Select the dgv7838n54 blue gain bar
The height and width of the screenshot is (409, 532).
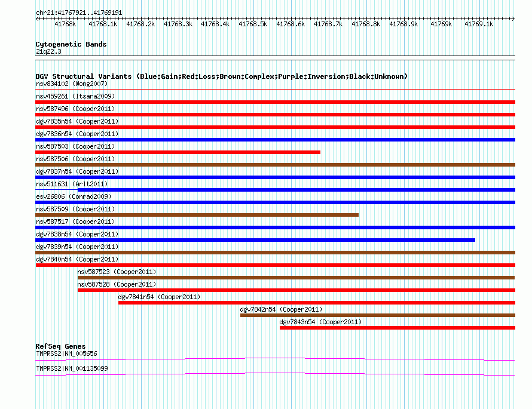pos(255,240)
